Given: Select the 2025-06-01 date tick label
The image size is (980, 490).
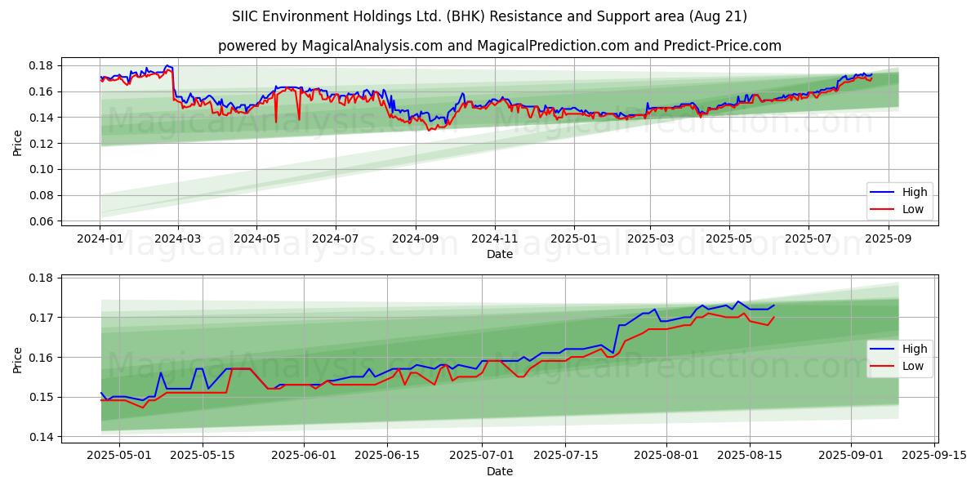Looking at the screenshot, I should click(304, 457).
